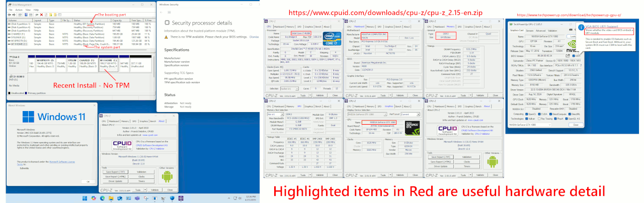Toggle DirectCompute checkbox in GPU-Z

[551, 114]
